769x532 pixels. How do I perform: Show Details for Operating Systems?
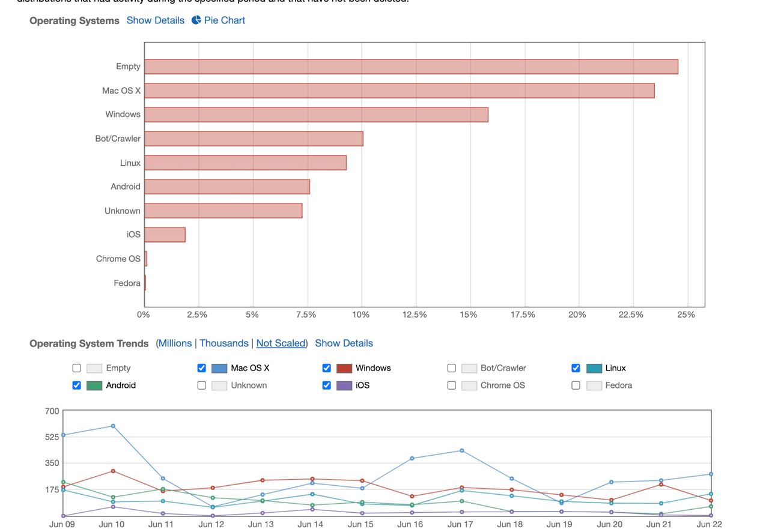tap(156, 20)
